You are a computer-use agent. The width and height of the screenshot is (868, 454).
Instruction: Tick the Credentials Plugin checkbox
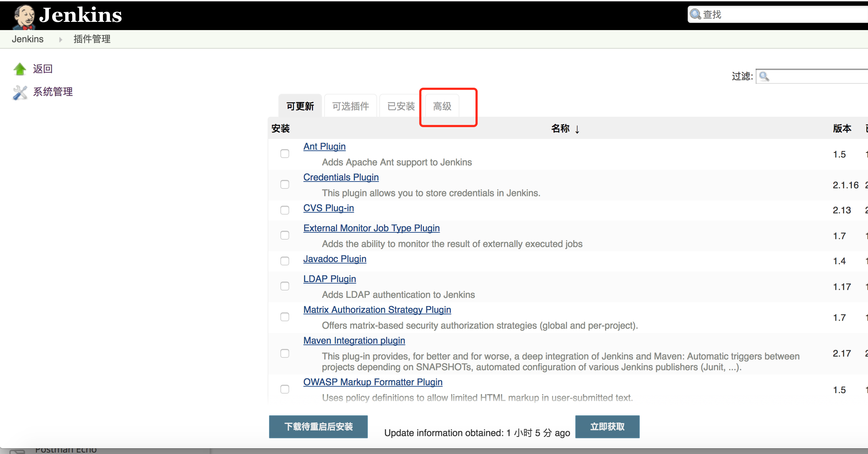(x=285, y=184)
